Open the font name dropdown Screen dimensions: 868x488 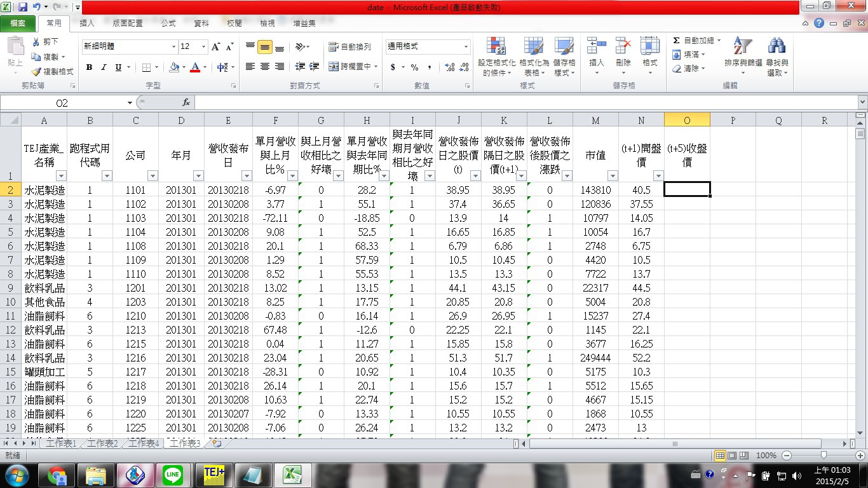[x=173, y=47]
